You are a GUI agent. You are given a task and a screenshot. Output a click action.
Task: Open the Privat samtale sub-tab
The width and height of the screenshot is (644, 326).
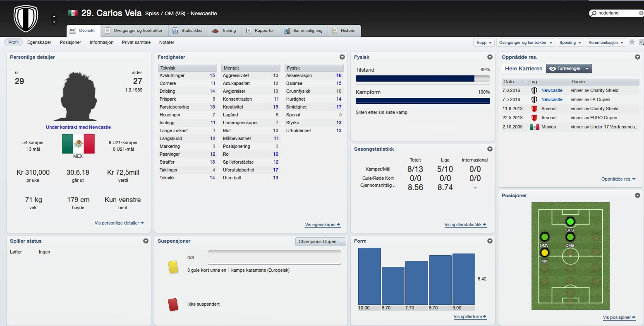(136, 42)
